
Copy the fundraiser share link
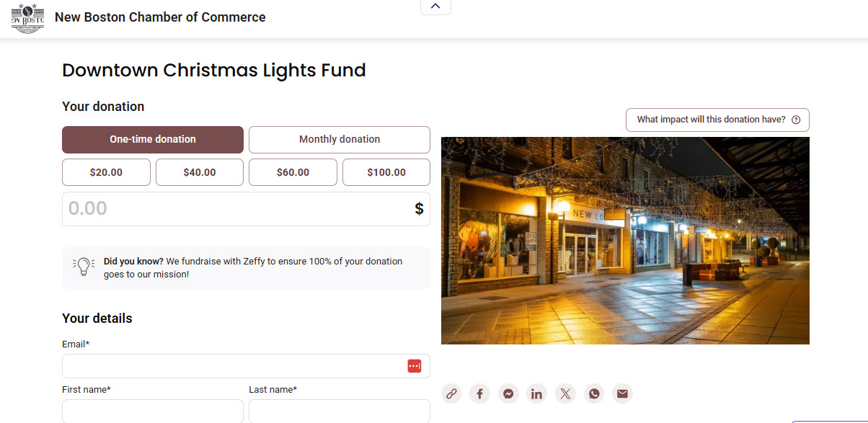coord(451,393)
